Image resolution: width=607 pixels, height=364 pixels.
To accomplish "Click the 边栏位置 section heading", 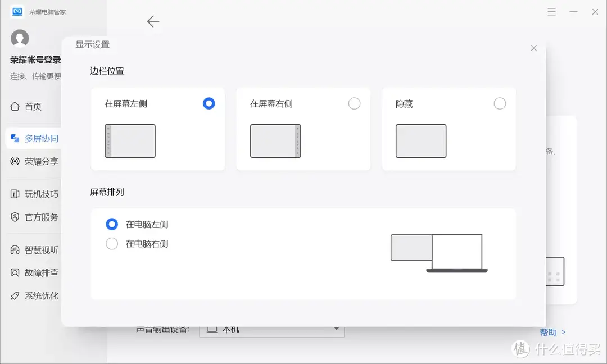I will (107, 71).
